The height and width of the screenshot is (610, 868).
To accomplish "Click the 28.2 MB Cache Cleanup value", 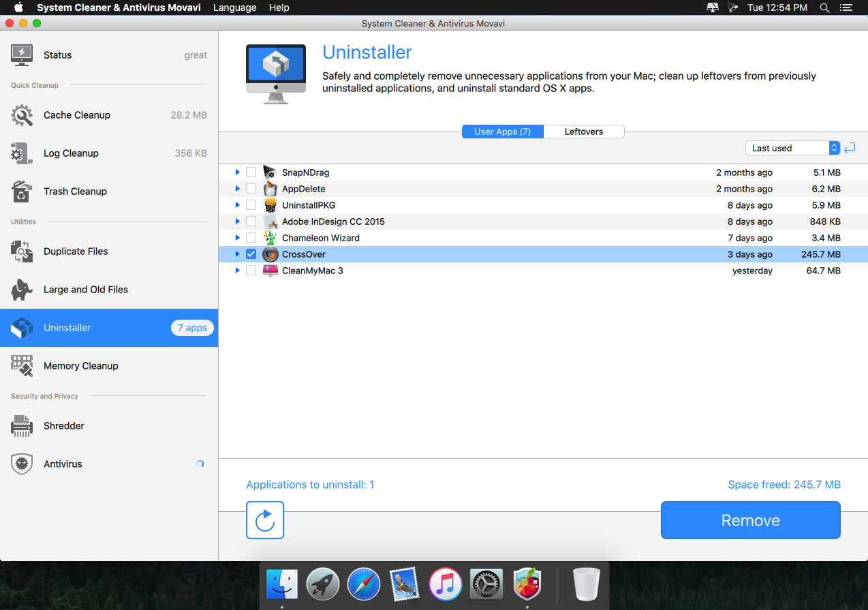I will 189,115.
